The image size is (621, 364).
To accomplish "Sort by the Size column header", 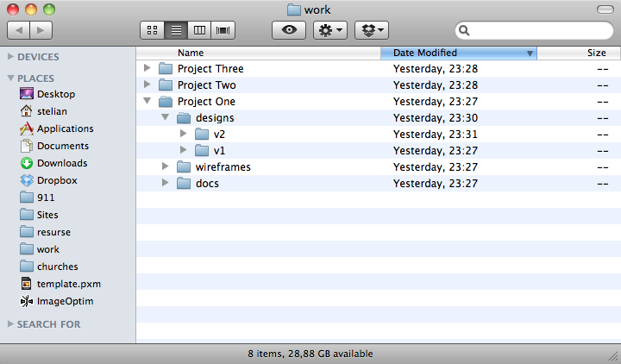I will 579,53.
